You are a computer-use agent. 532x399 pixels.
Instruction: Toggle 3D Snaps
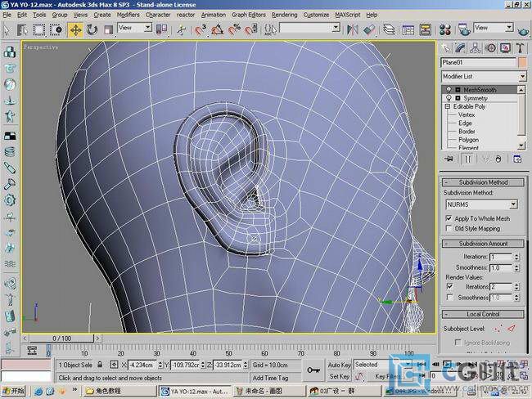tap(201, 29)
